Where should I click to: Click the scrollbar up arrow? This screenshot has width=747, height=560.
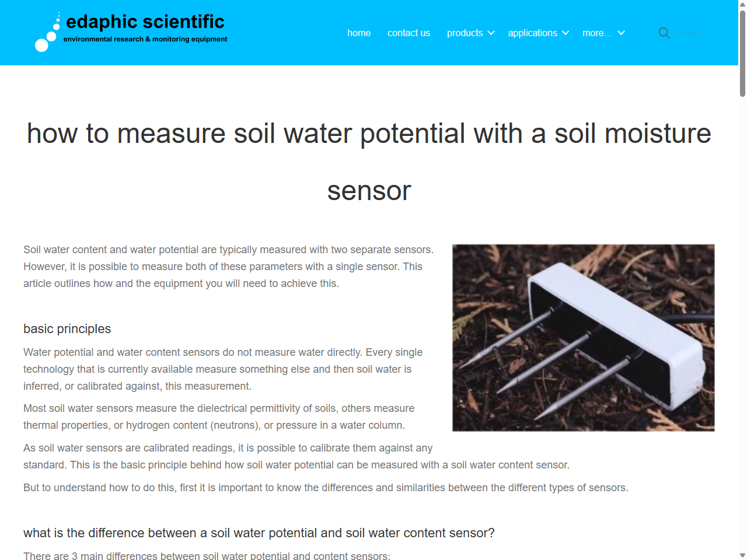(x=742, y=5)
